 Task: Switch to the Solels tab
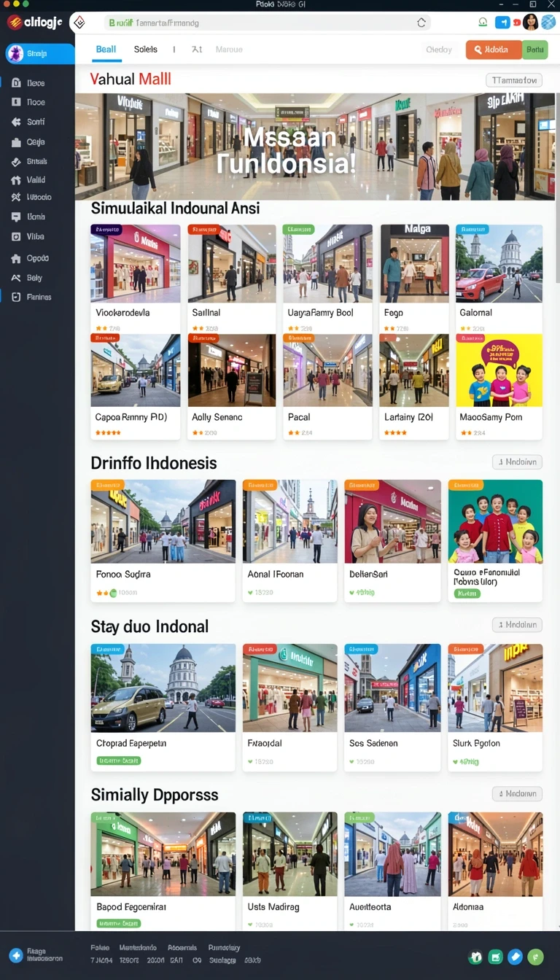click(x=146, y=50)
